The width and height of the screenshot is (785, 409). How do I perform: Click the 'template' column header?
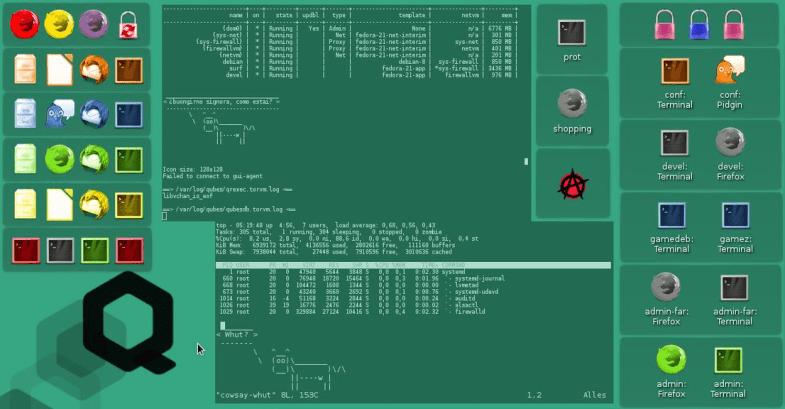[412, 16]
